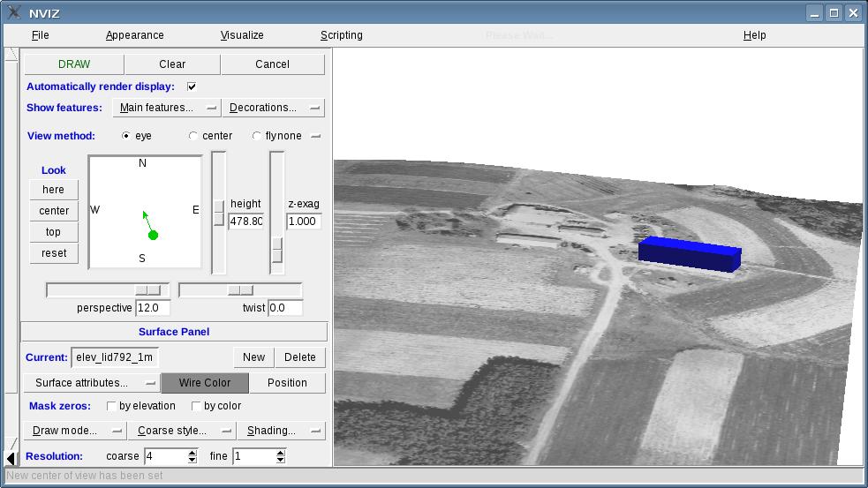Open the Visualize menu
The width and height of the screenshot is (868, 488).
click(242, 35)
